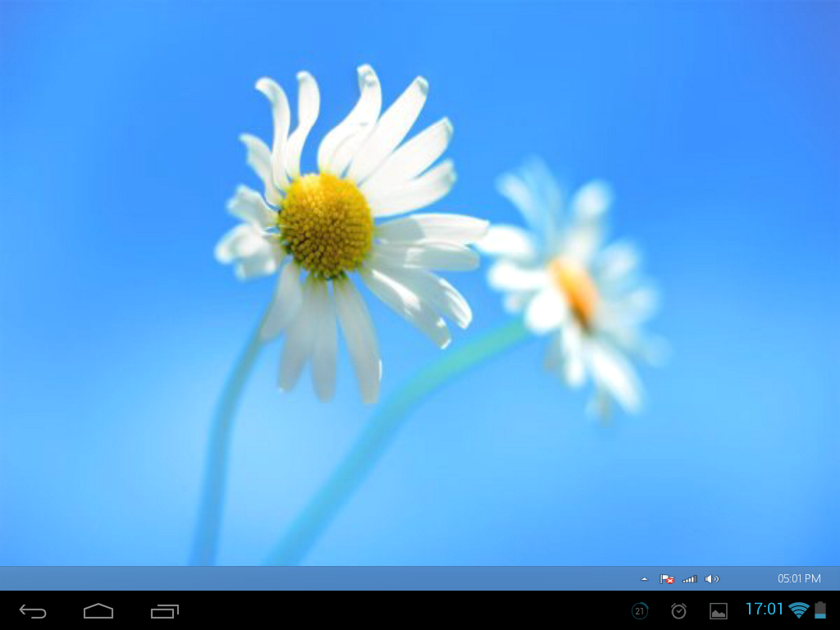Open the Action Center flag icon

click(x=667, y=579)
